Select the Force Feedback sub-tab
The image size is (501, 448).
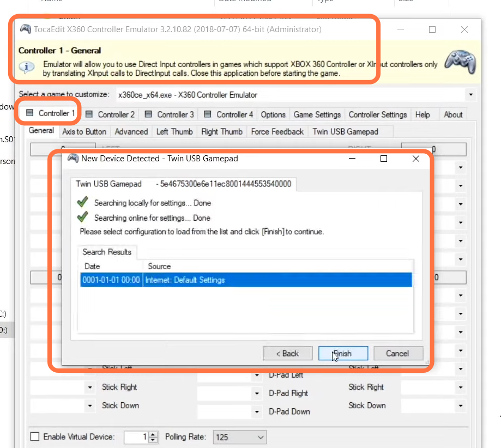tap(277, 132)
